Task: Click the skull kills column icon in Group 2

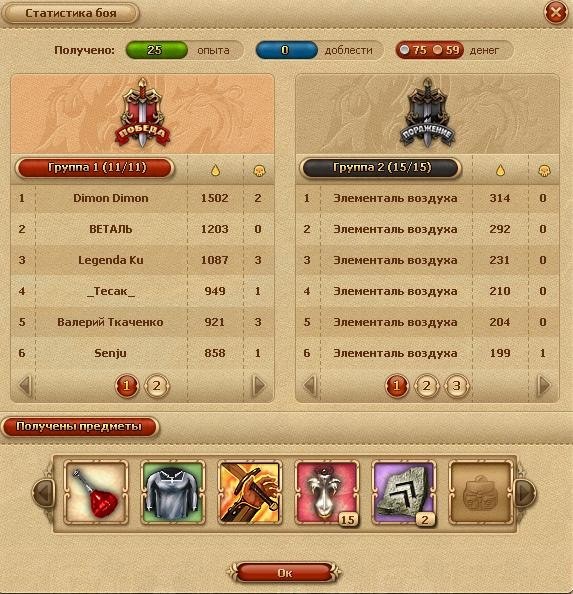Action: point(544,170)
